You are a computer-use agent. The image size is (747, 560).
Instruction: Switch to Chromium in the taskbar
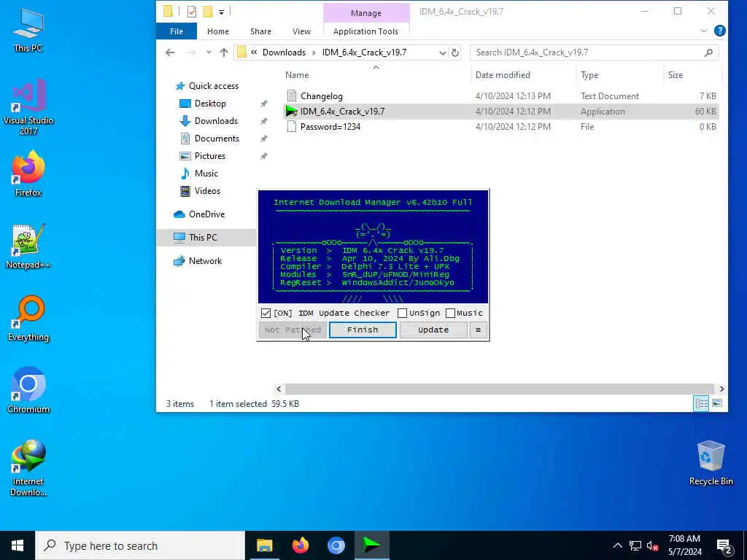[336, 545]
